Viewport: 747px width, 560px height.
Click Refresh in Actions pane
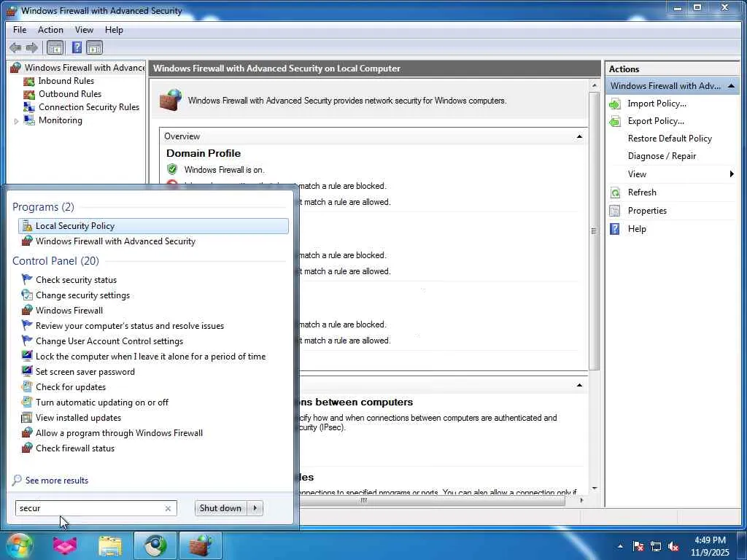click(642, 192)
